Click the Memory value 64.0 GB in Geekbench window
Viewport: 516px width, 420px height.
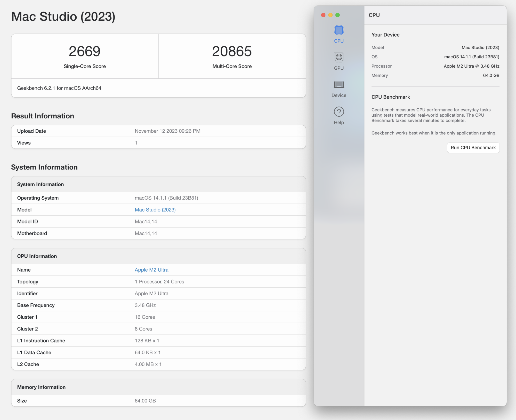click(x=491, y=75)
